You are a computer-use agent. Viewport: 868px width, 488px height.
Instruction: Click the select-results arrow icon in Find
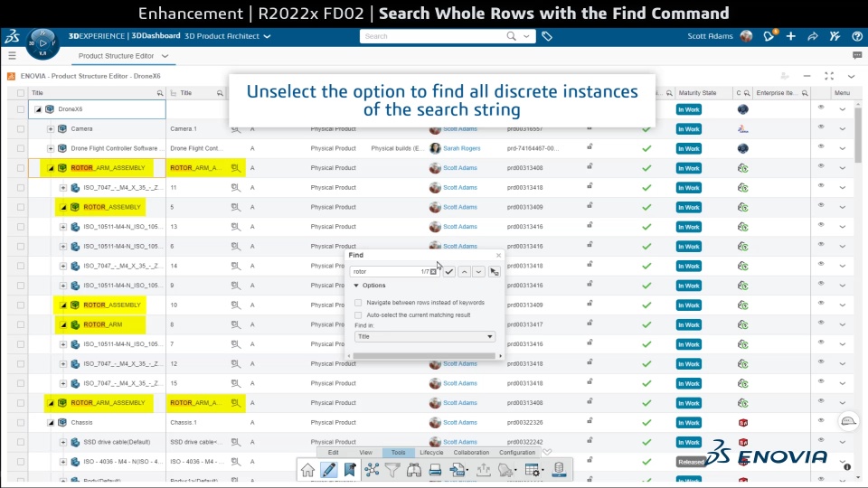(495, 272)
